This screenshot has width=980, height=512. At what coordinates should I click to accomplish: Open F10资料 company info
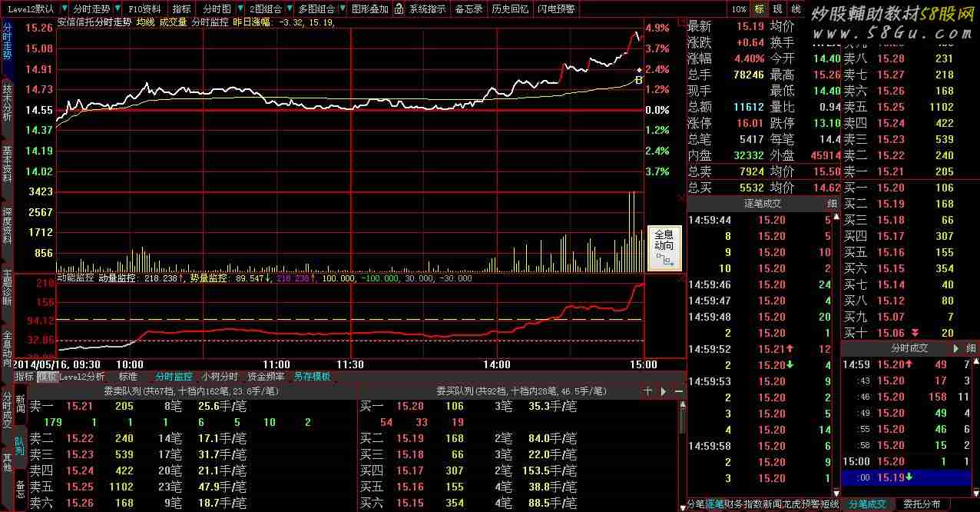coord(144,8)
